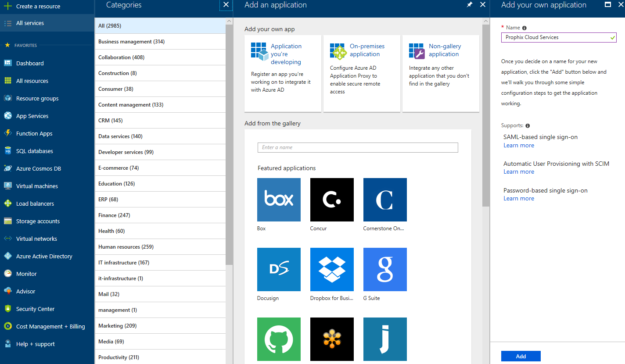Click the gallery search 'Enter a name' field
This screenshot has width=625, height=364.
(358, 147)
